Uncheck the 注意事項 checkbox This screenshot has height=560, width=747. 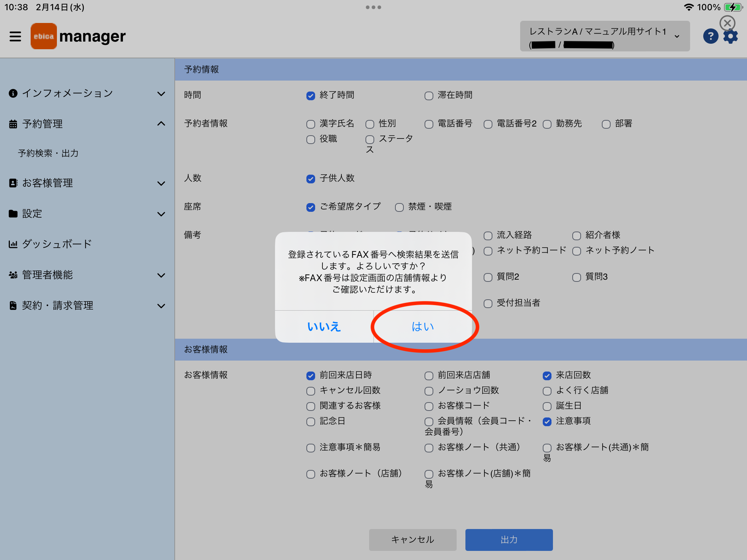pos(547,422)
